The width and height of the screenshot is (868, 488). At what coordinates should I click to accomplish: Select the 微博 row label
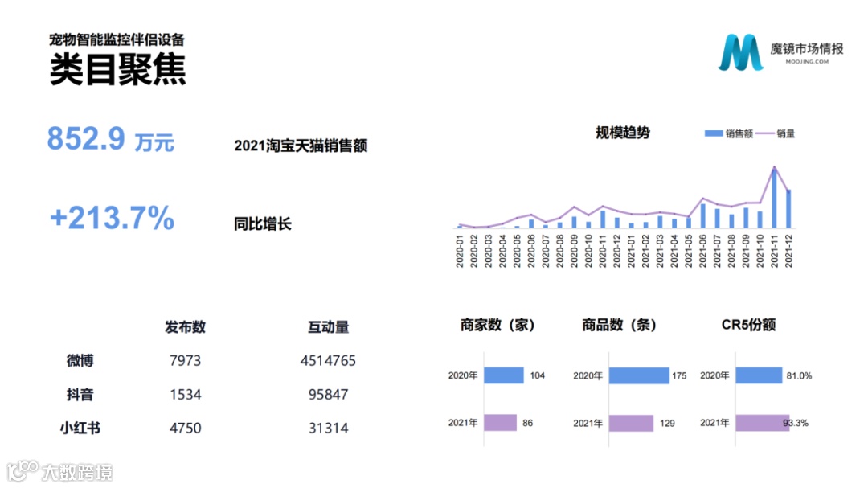(x=80, y=361)
